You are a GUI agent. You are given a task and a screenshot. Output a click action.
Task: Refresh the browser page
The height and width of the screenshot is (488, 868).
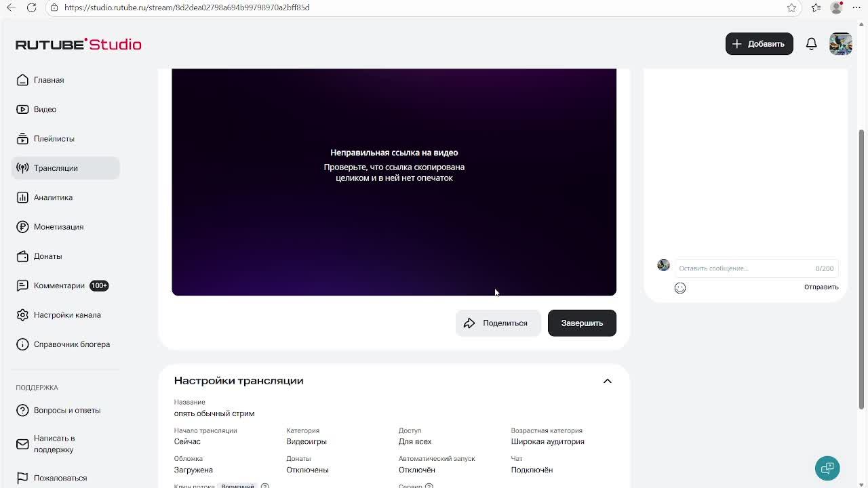31,7
